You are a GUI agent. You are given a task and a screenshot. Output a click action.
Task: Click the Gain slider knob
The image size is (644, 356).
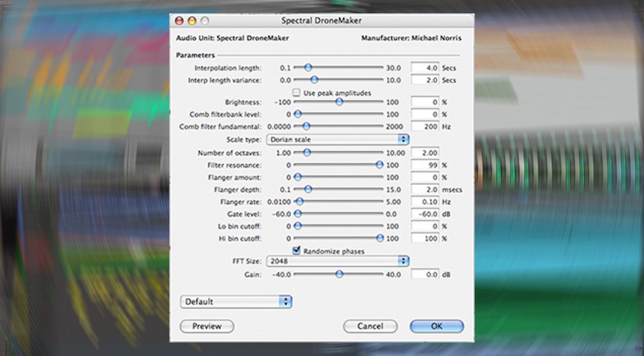tap(339, 274)
